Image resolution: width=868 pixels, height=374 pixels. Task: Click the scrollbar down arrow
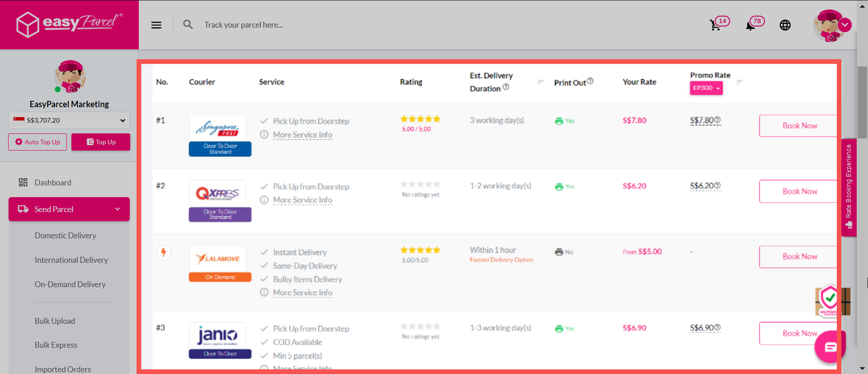pos(863,369)
